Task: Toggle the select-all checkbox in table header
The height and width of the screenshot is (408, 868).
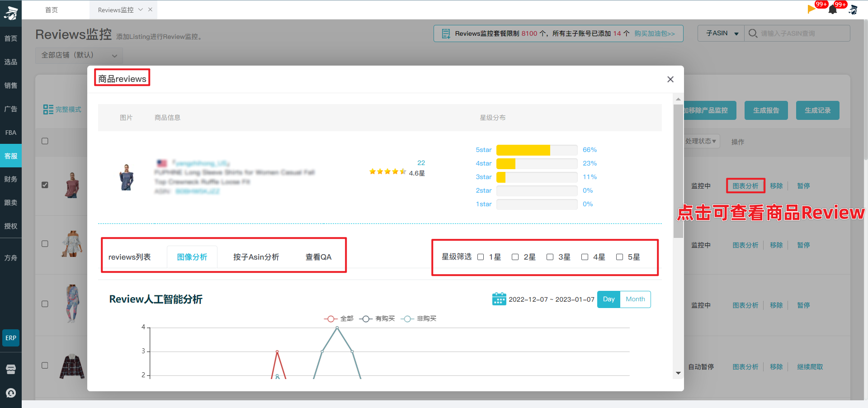Action: pos(45,141)
